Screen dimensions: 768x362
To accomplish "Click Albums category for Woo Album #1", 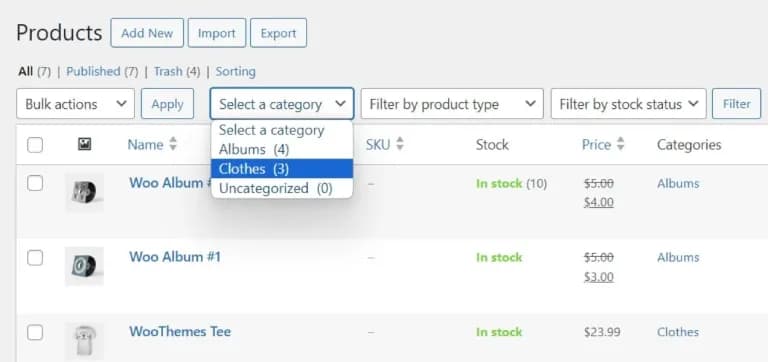I will [678, 258].
